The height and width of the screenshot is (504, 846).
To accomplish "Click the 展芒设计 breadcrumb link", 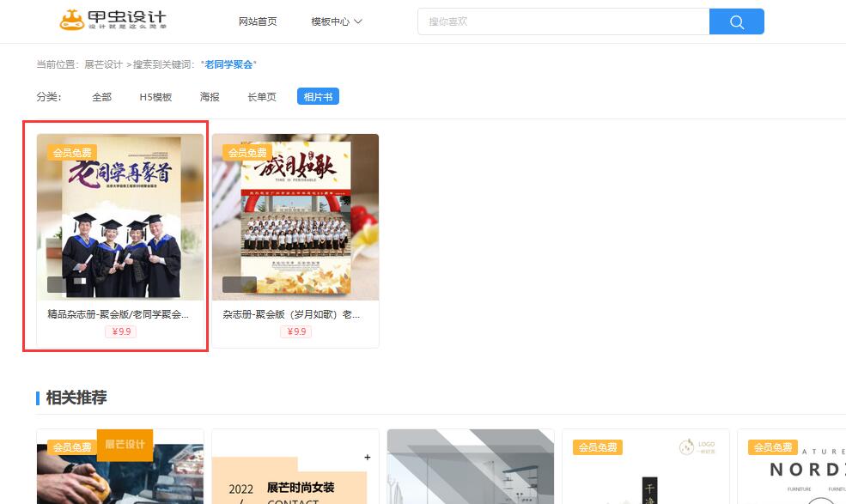I will (x=104, y=64).
